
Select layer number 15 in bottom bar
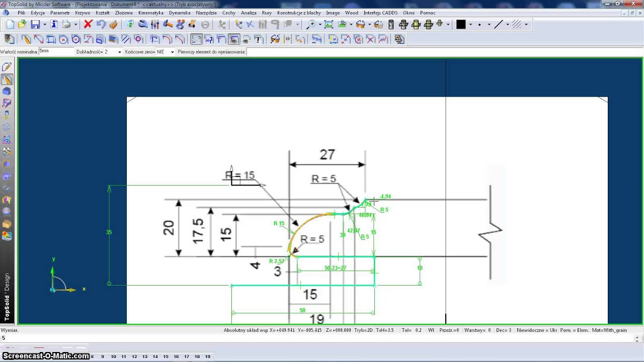[x=166, y=356]
